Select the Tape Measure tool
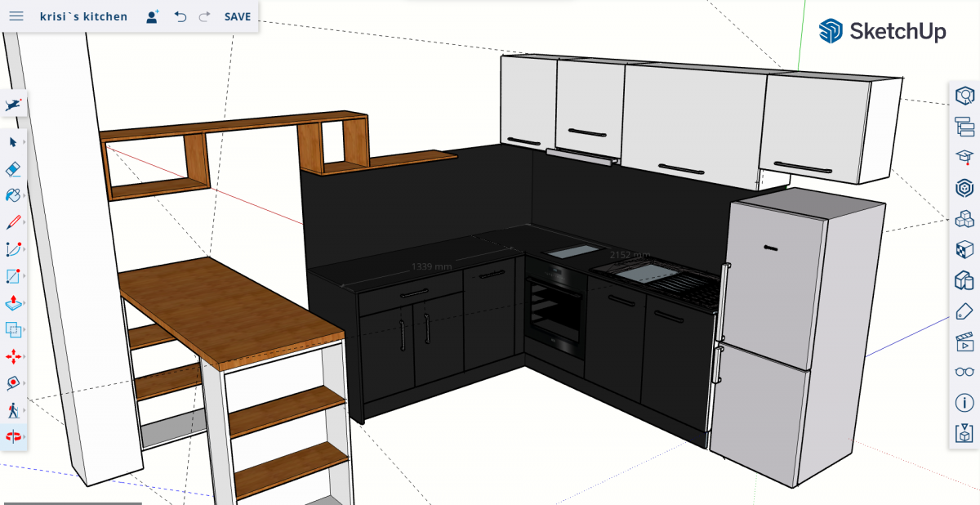The height and width of the screenshot is (505, 980). coord(13,383)
